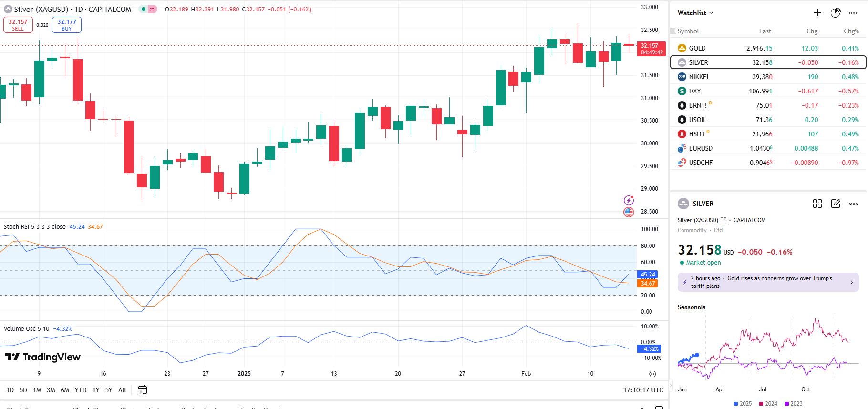Click the US flag economic event icon

[629, 212]
